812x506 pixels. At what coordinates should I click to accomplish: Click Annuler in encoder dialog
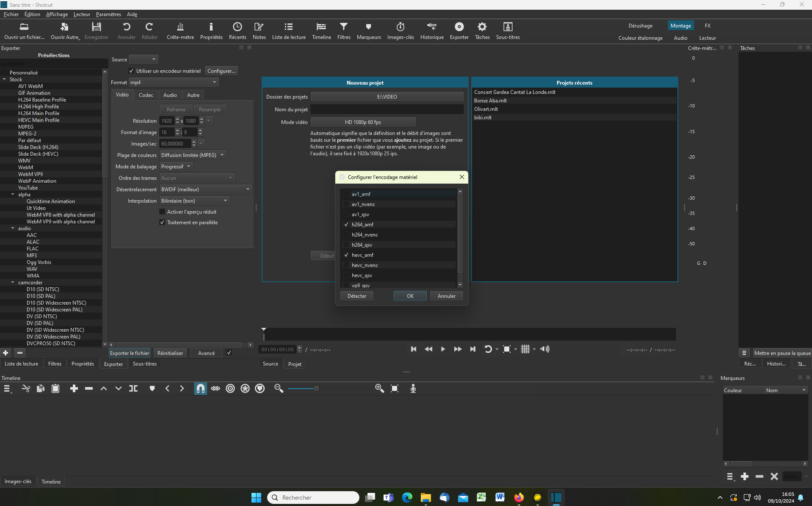(447, 296)
